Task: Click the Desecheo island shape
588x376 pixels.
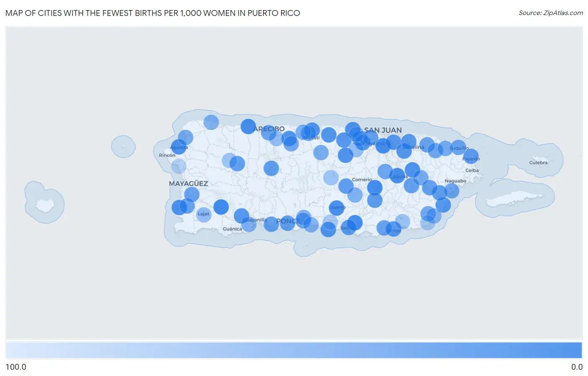Action: coord(123,146)
